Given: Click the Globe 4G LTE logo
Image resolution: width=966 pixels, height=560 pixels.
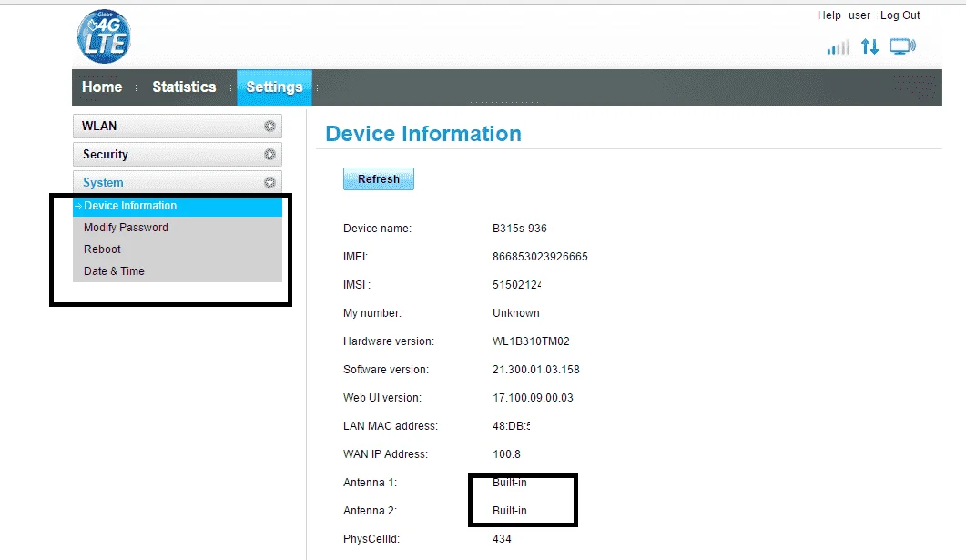Looking at the screenshot, I should 104,36.
